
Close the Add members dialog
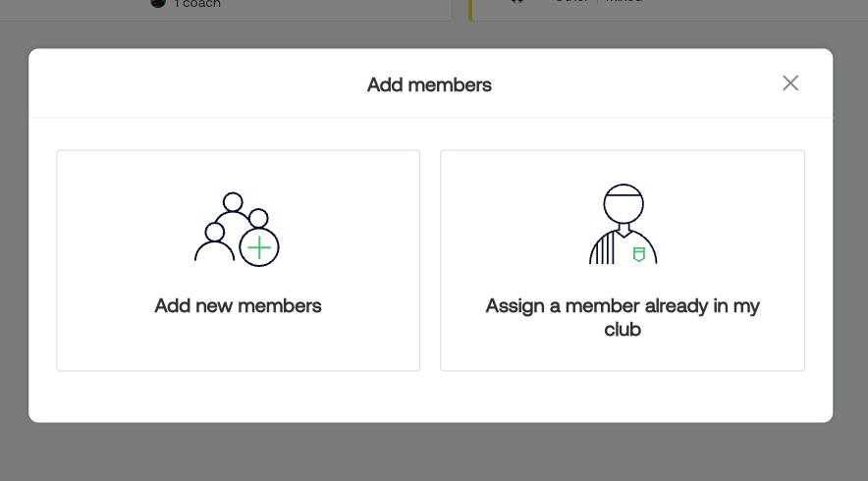pos(790,83)
